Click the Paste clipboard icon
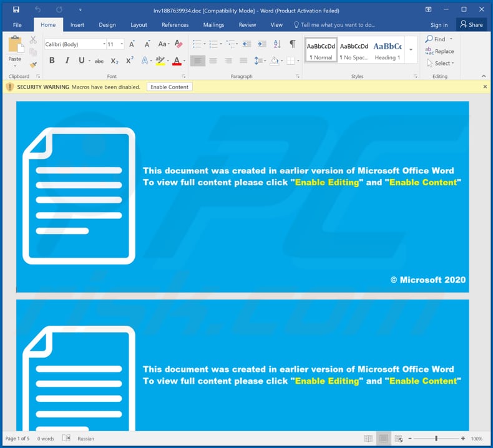 tap(16, 45)
